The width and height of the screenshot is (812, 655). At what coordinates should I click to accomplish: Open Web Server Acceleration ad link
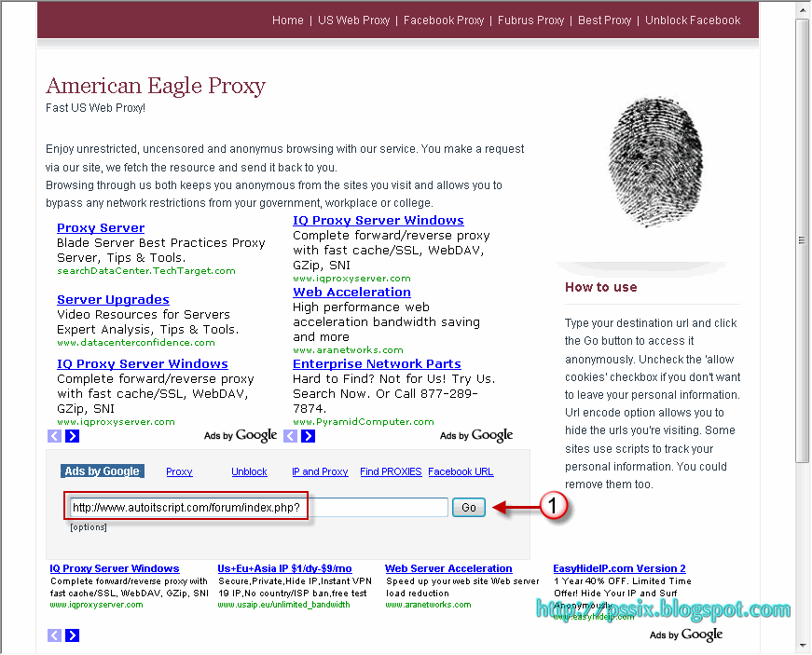tap(448, 568)
